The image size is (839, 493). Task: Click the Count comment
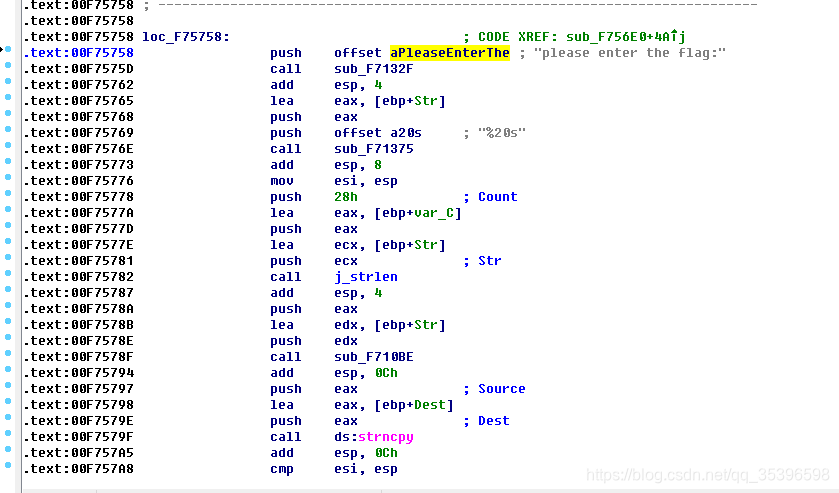tap(498, 197)
